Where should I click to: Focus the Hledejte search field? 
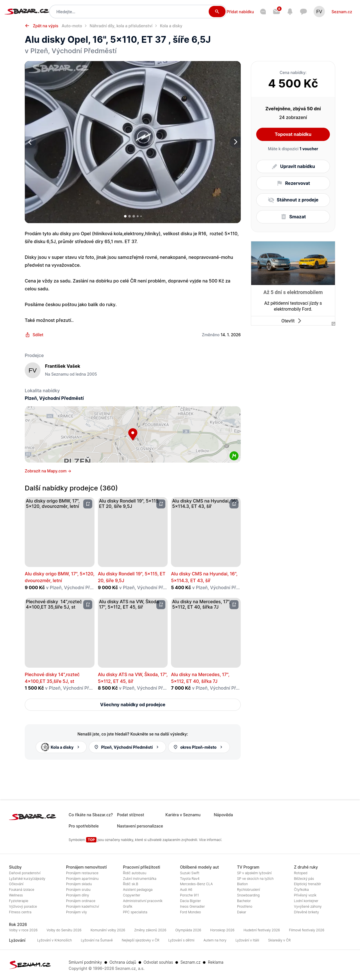pyautogui.click(x=129, y=12)
